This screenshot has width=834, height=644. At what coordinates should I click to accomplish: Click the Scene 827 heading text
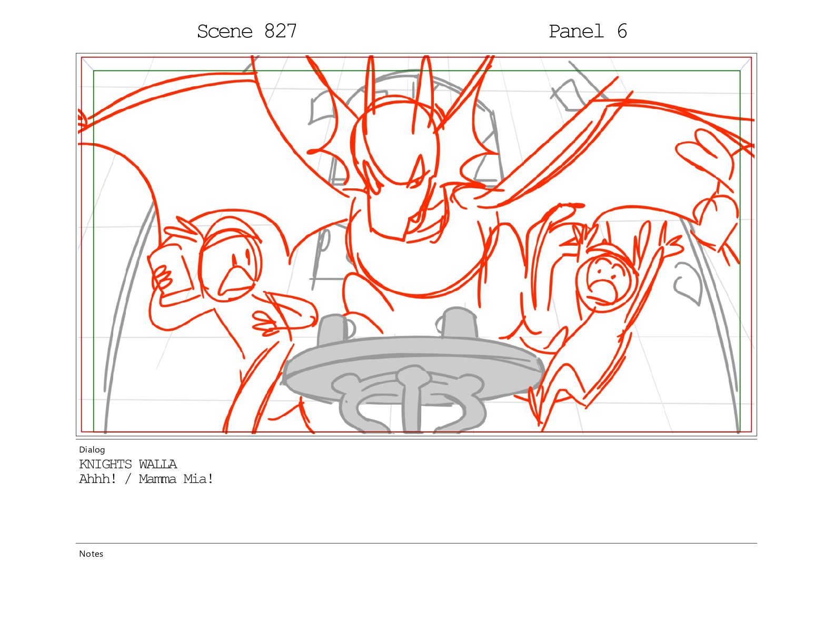tap(246, 32)
